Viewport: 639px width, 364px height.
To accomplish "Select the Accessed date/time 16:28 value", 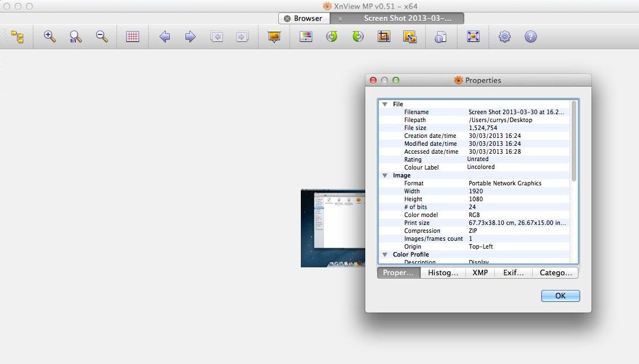I will click(495, 151).
